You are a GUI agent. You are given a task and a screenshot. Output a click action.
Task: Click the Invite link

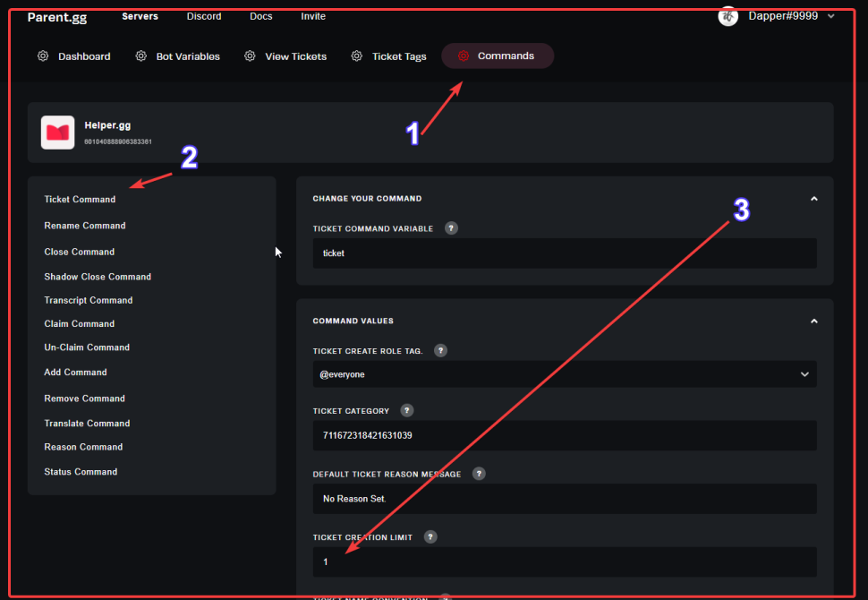313,16
